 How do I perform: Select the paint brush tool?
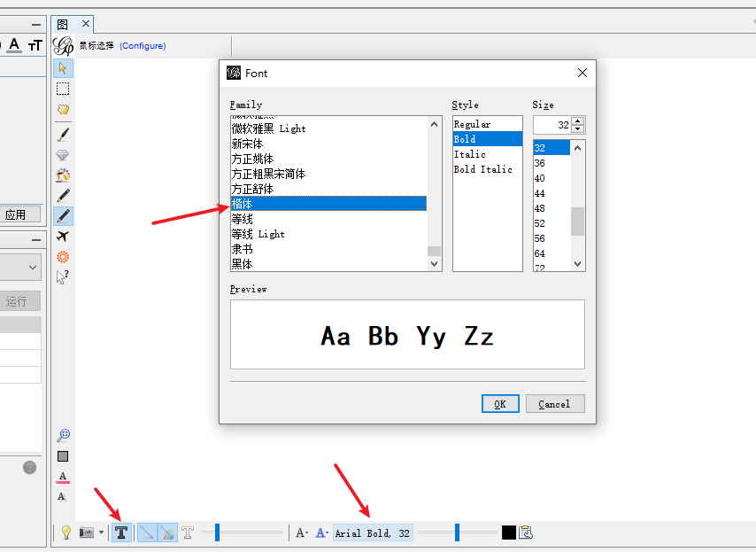[63, 134]
